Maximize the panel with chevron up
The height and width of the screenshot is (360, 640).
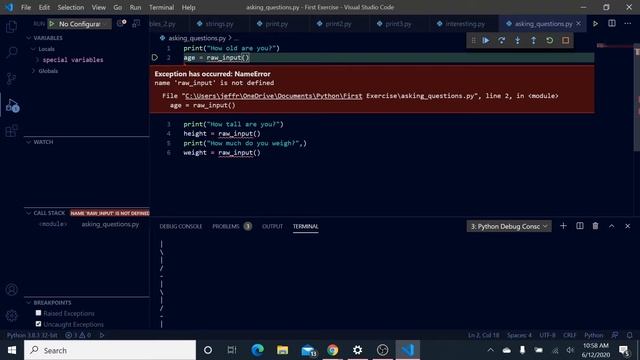[611, 226]
